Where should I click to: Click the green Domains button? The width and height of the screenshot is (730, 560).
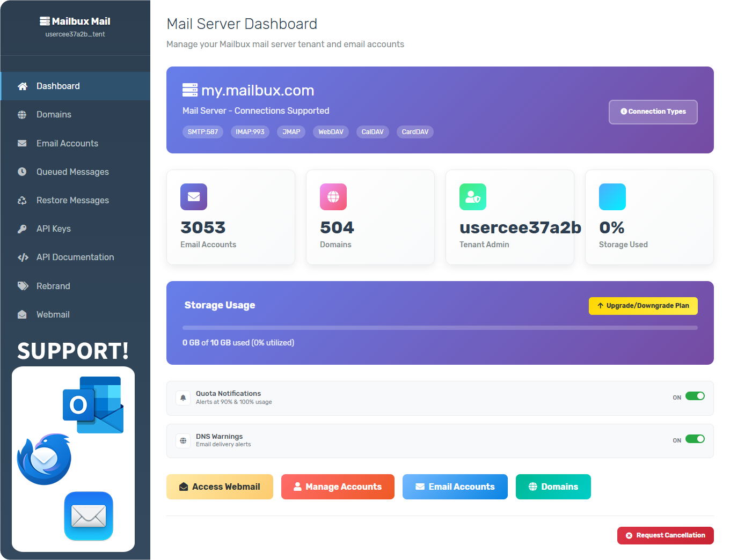(x=553, y=487)
